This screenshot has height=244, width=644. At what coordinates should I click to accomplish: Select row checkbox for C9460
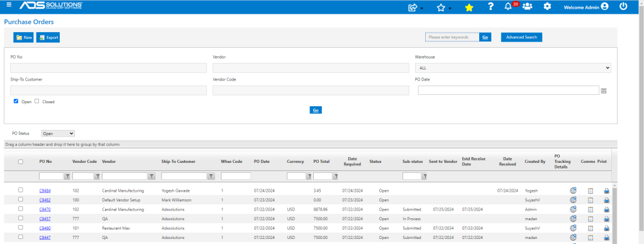tap(21, 228)
